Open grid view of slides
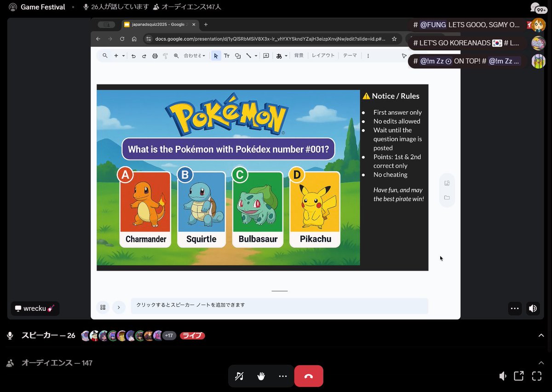 103,307
